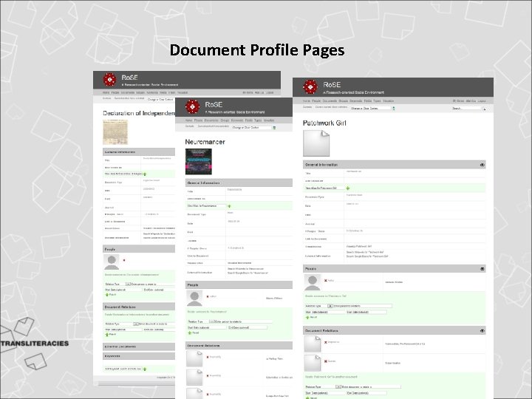Click the Neuromancer book cover thumbnail
The height and width of the screenshot is (399, 532).
click(199, 162)
